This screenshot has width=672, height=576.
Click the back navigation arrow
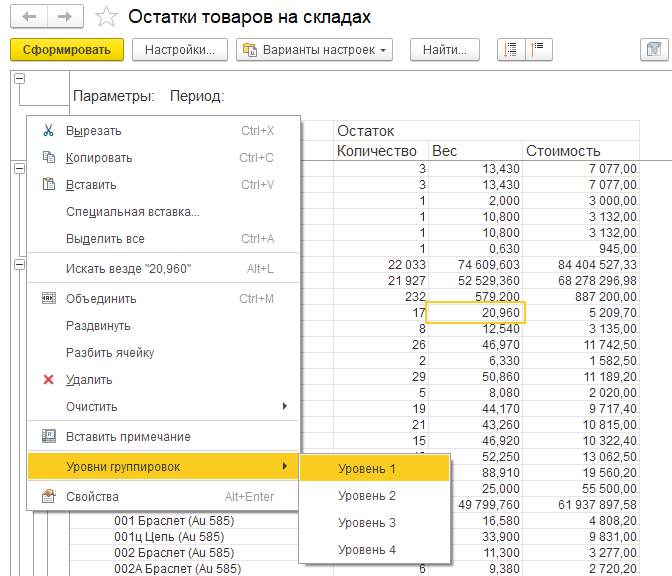[x=29, y=17]
